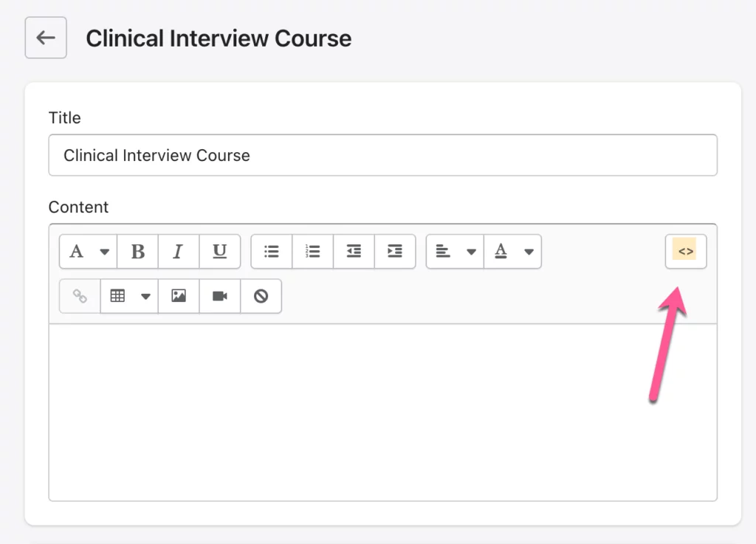Decrease indent with outdent icon

354,251
